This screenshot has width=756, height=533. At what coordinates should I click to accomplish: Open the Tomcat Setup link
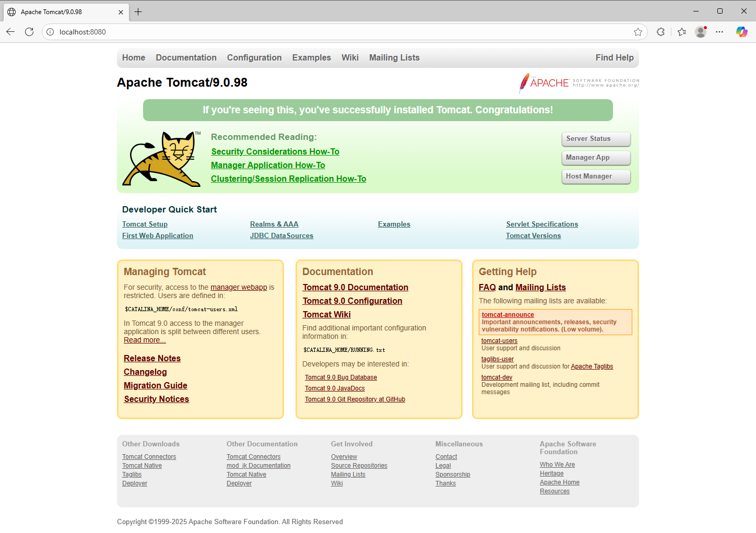click(145, 224)
